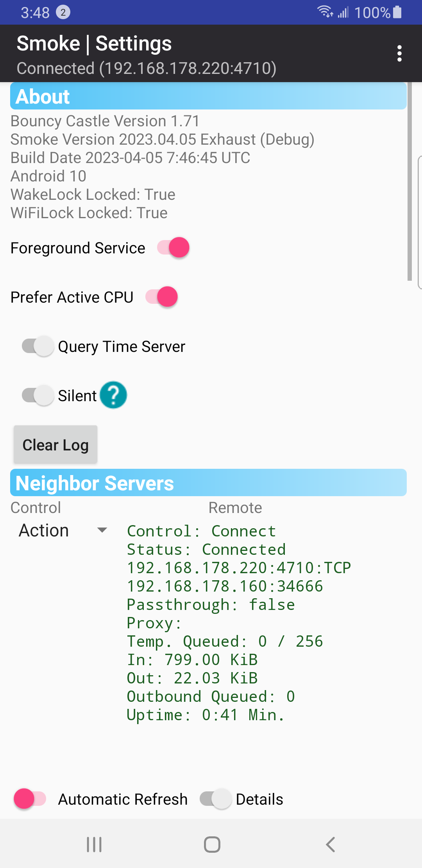Viewport: 422px width, 868px height.
Task: Tap the home navigation button
Action: 211,845
